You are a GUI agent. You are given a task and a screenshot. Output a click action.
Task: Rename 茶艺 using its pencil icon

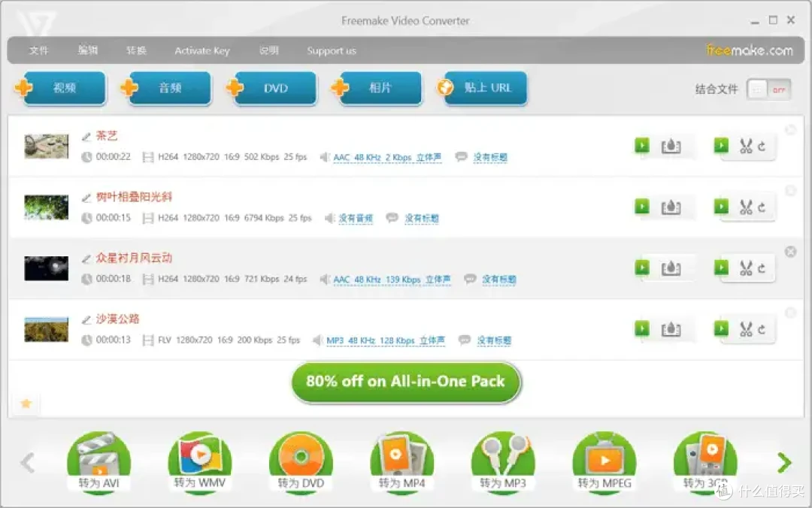86,137
